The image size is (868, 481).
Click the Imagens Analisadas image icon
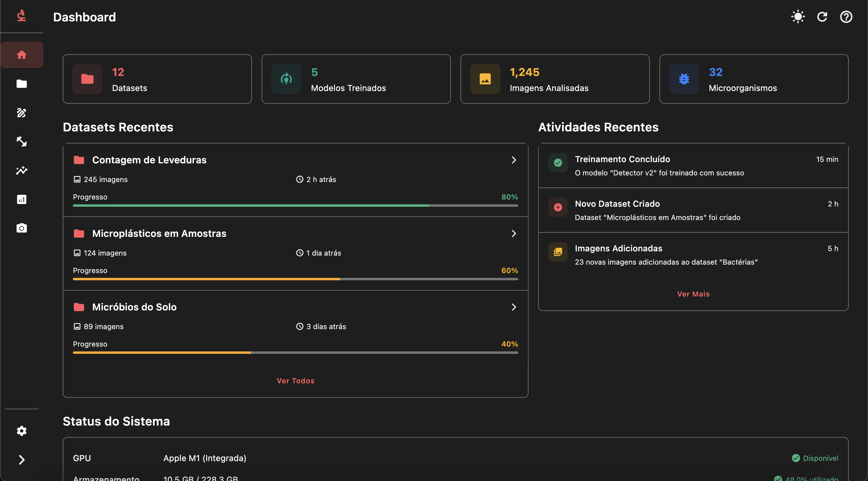coord(485,79)
